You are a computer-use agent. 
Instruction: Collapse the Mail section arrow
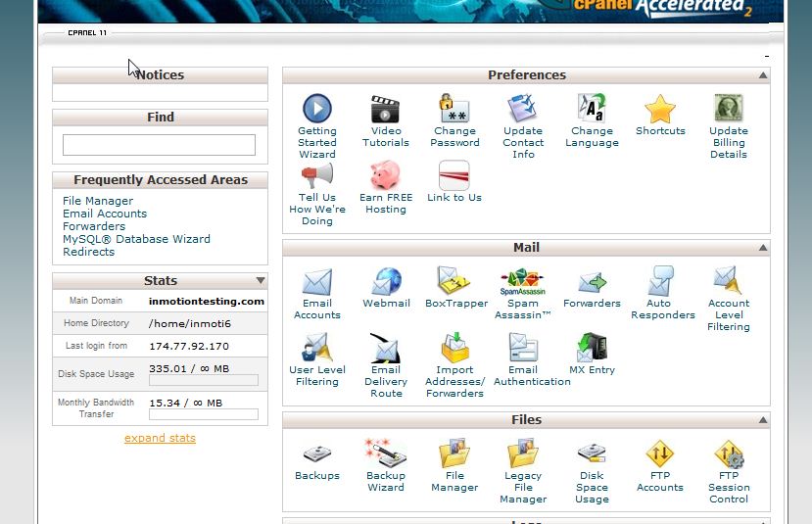point(763,248)
